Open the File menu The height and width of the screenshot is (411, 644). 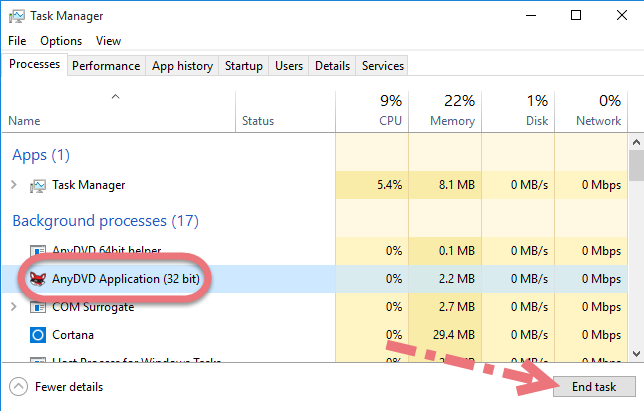pyautogui.click(x=17, y=41)
